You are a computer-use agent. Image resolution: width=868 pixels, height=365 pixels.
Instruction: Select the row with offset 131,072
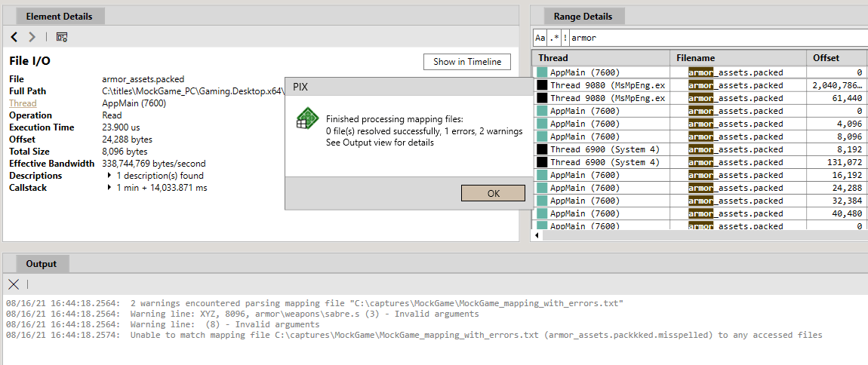tap(700, 163)
